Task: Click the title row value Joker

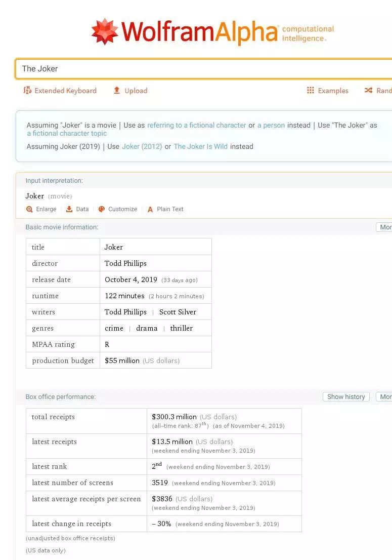Action: [113, 247]
